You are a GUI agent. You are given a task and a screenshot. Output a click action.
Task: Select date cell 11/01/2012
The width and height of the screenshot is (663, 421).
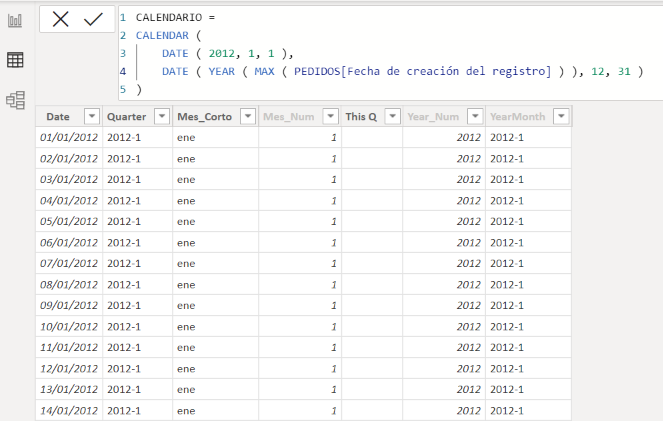click(69, 347)
